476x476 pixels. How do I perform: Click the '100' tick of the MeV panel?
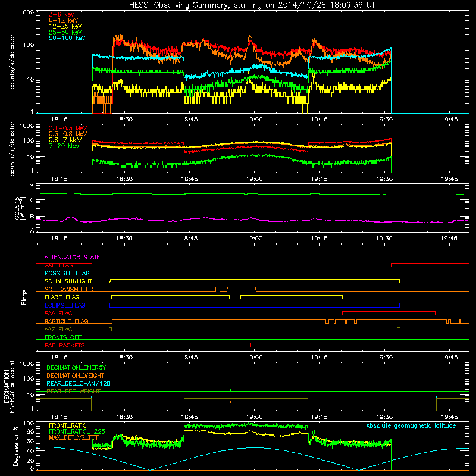click(x=29, y=140)
